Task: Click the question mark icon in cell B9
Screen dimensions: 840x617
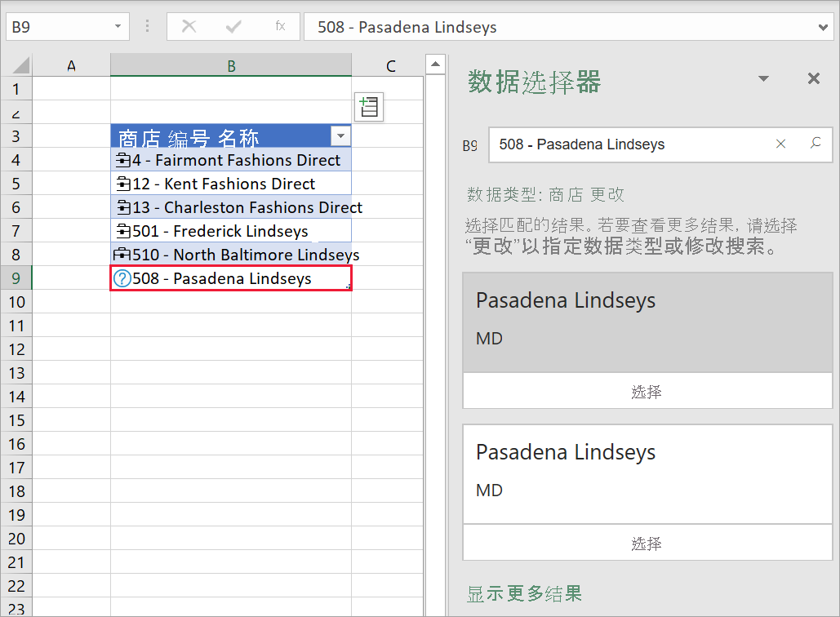Action: (x=121, y=278)
